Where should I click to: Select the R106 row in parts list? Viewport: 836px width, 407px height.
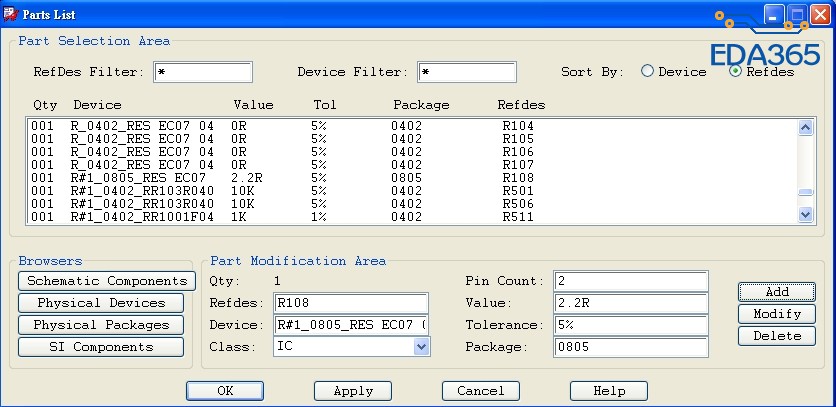point(412,152)
